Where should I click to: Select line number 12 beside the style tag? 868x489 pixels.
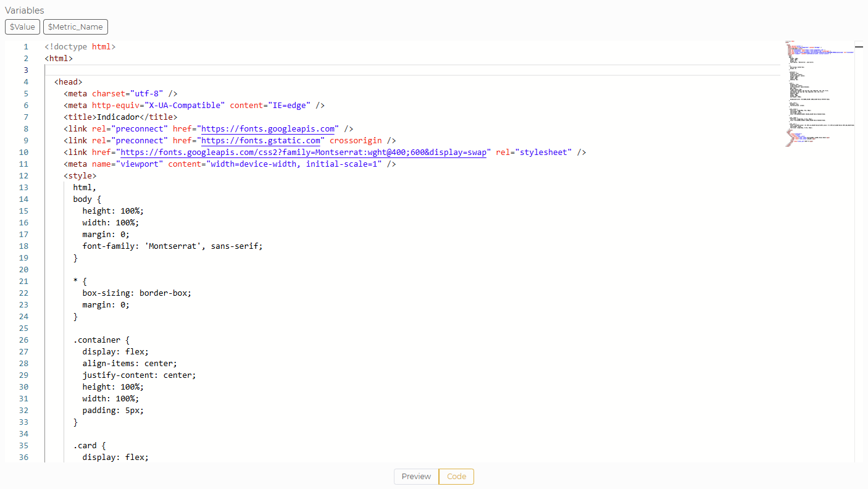tap(23, 175)
